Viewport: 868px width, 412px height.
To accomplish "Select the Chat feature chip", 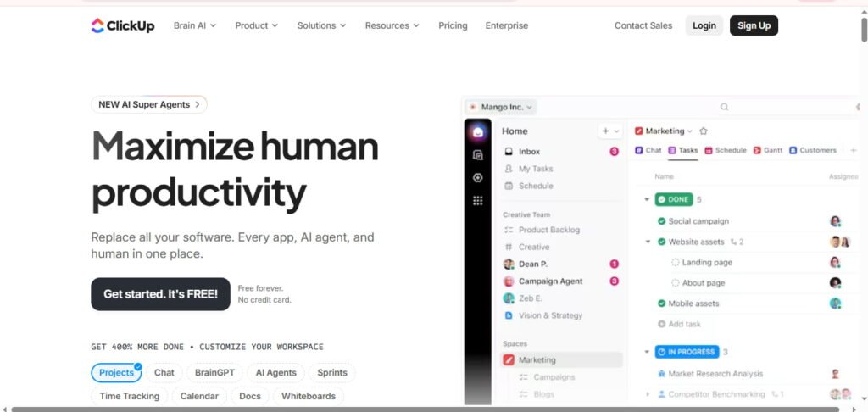I will [x=164, y=373].
